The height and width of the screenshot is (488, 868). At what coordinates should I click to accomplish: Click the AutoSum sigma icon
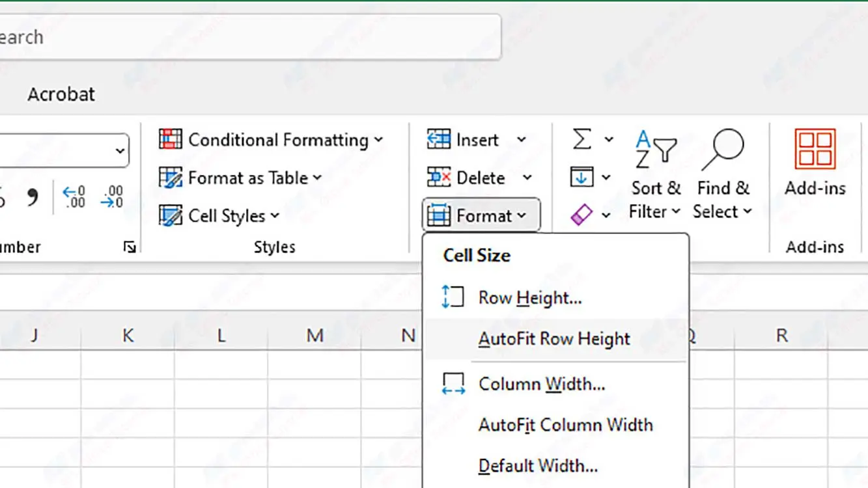pyautogui.click(x=581, y=139)
